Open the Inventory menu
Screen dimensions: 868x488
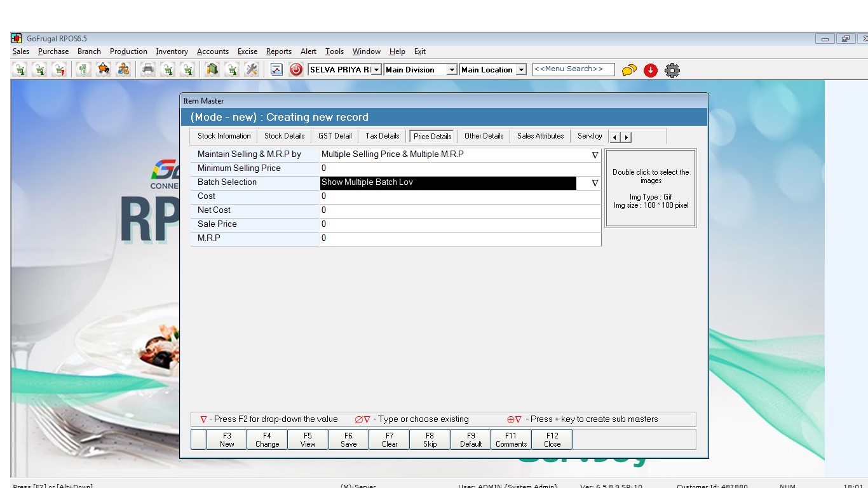tap(172, 51)
